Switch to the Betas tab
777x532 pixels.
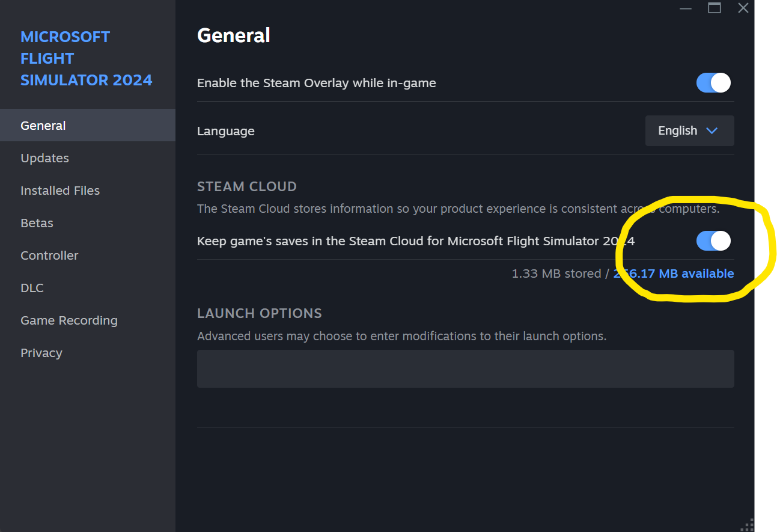point(37,223)
